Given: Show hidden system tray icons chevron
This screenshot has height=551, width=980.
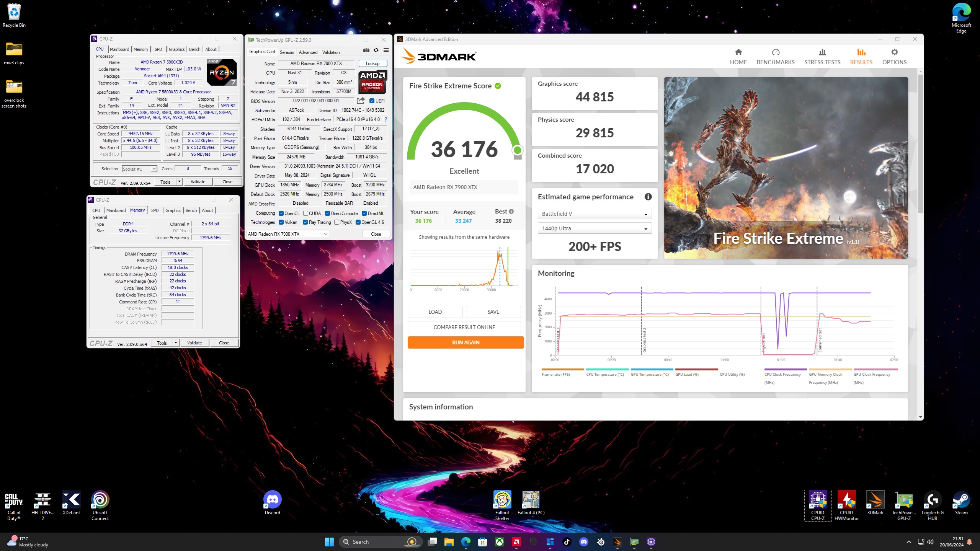Looking at the screenshot, I should click(909, 542).
